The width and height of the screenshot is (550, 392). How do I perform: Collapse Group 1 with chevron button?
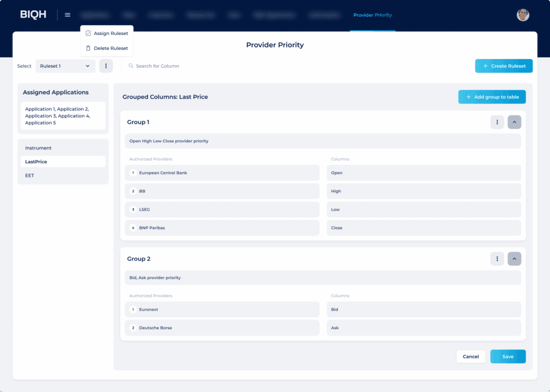tap(514, 122)
